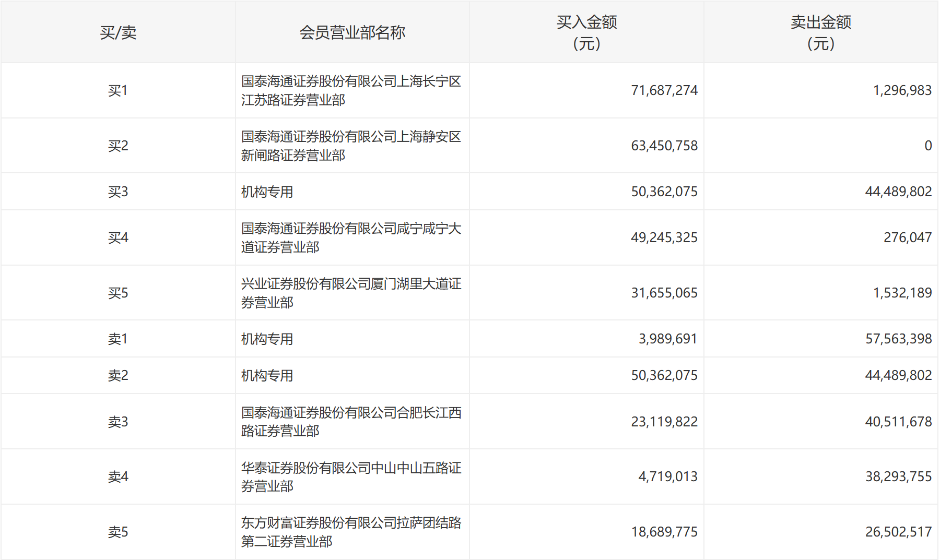The image size is (940, 560).
Task: Click the sell amount 0 in 买2 row
Action: point(928,146)
